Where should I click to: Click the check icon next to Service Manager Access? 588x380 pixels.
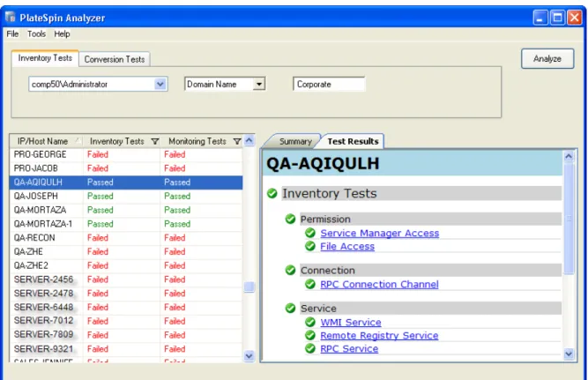click(310, 233)
